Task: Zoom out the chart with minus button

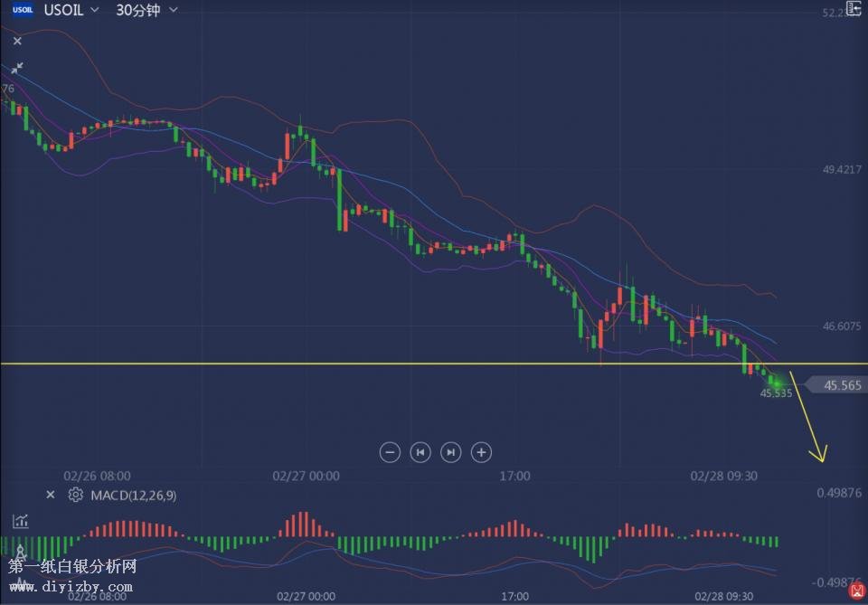Action: click(x=390, y=452)
